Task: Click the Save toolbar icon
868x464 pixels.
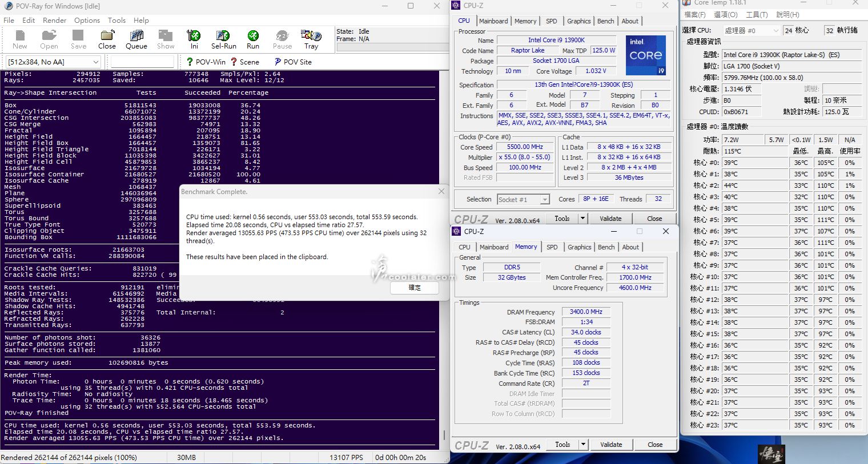Action: pyautogui.click(x=79, y=39)
